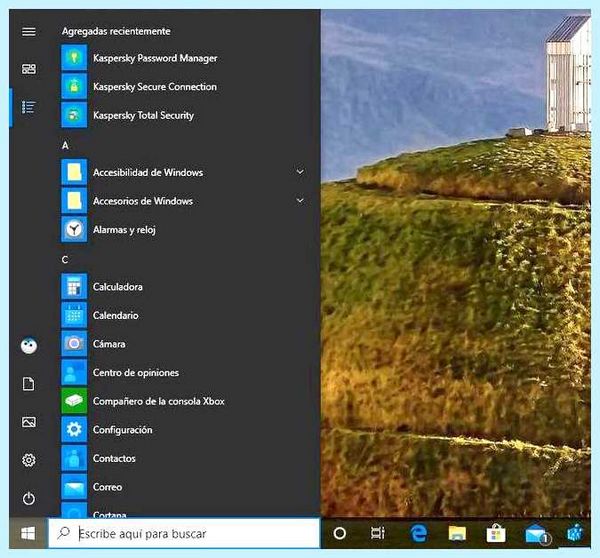Screen dimensions: 600x558
Task: Open Calendario from the app list
Action: (116, 315)
